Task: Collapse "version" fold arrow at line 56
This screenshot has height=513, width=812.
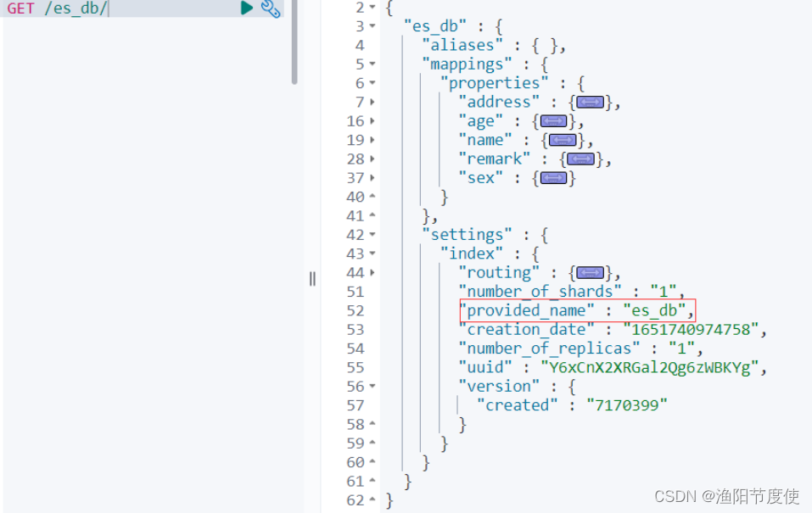Action: coord(372,387)
